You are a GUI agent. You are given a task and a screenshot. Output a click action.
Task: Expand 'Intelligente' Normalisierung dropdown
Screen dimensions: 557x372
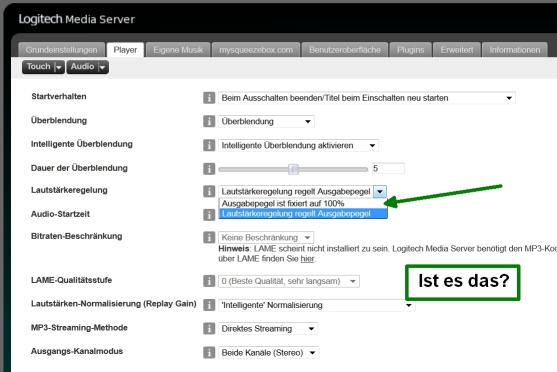tap(317, 305)
